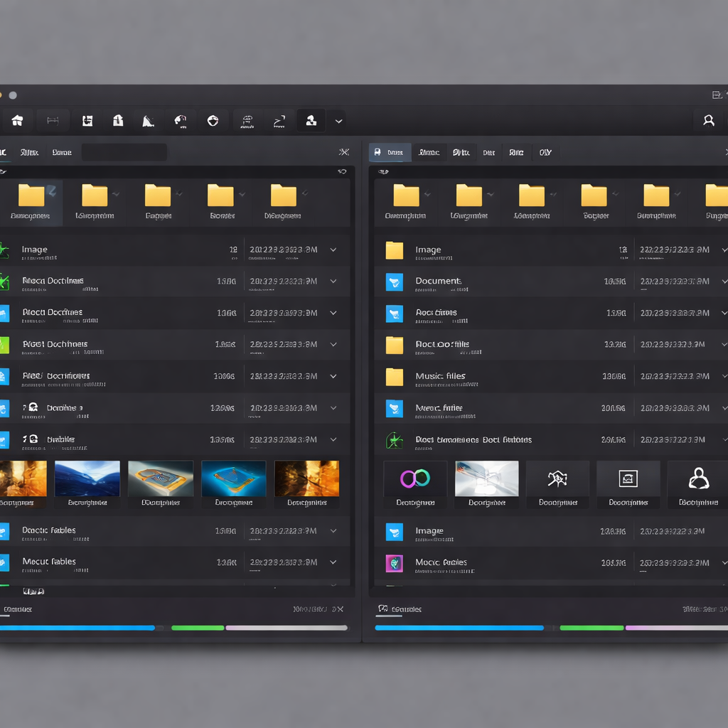Expand the Macuc fables row chevron
This screenshot has width=728, height=728.
click(x=333, y=562)
